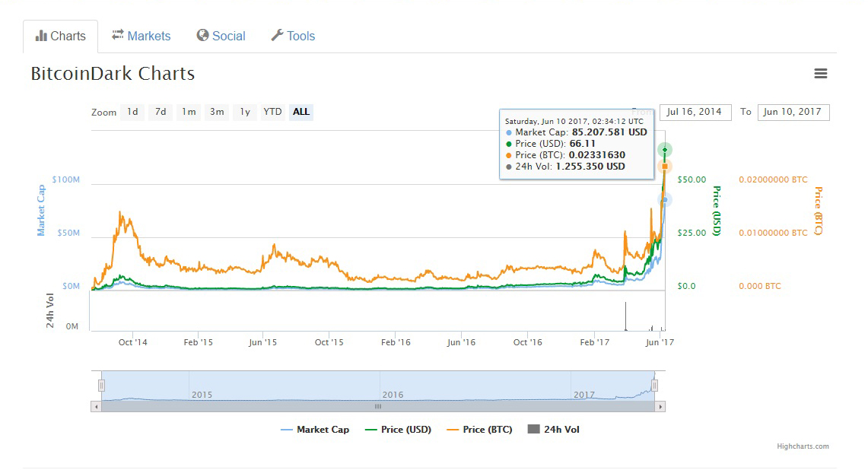Grab the left navigator range handle
This screenshot has width=868, height=470.
pyautogui.click(x=101, y=386)
